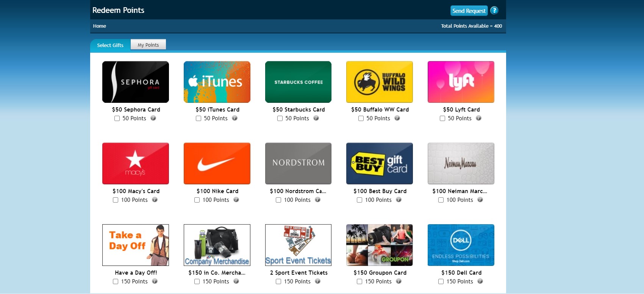Select the 'Have a Day Off!' title
The height and width of the screenshot is (294, 644).
click(136, 273)
